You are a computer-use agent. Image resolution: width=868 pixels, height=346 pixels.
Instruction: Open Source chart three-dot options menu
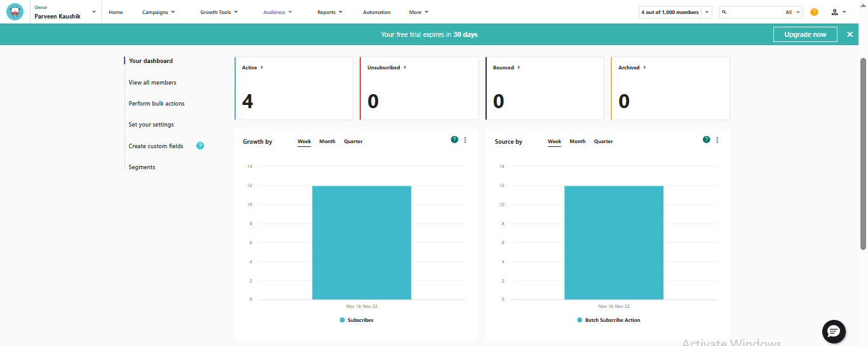coord(717,140)
